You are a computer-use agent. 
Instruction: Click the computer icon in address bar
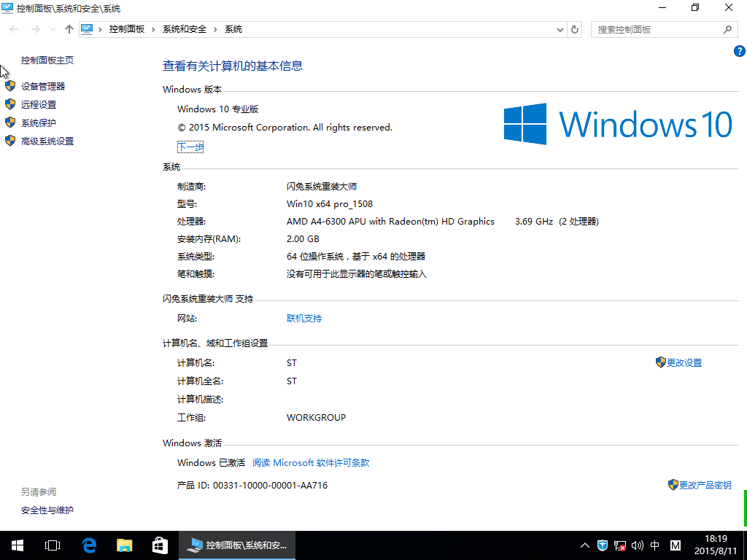(x=87, y=29)
